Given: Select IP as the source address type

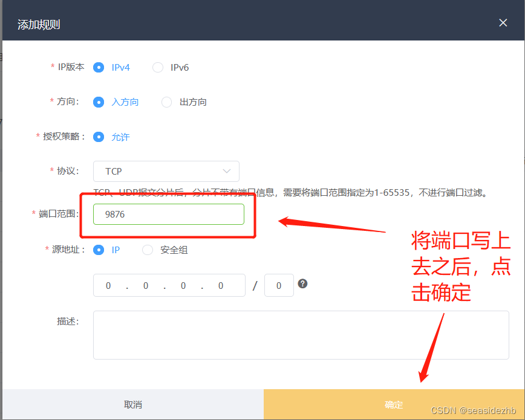Looking at the screenshot, I should (x=99, y=249).
